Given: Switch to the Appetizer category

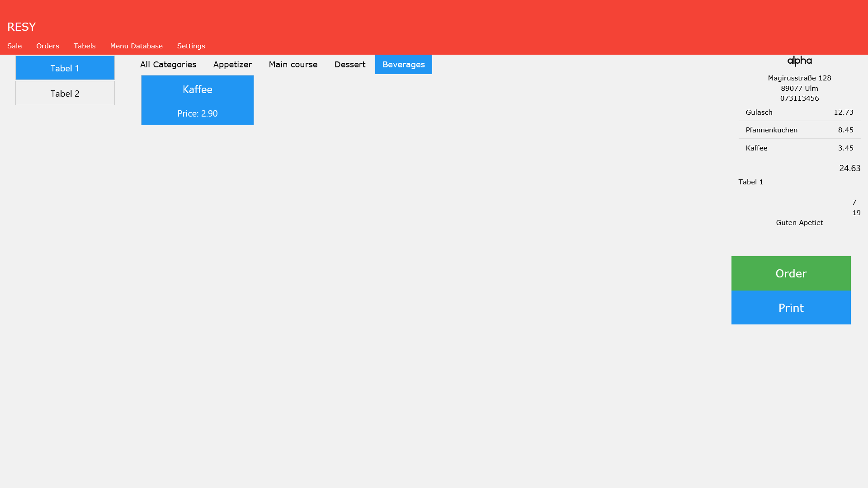Looking at the screenshot, I should tap(232, 65).
